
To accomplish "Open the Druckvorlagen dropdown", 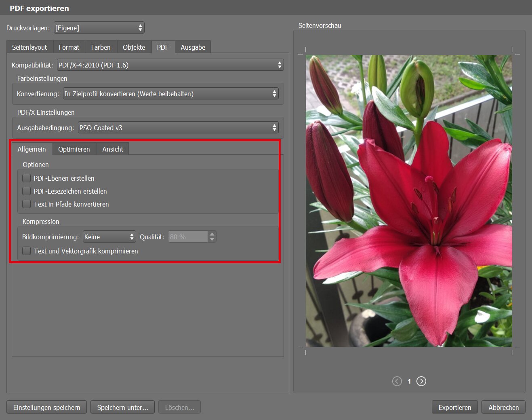I will tap(99, 28).
